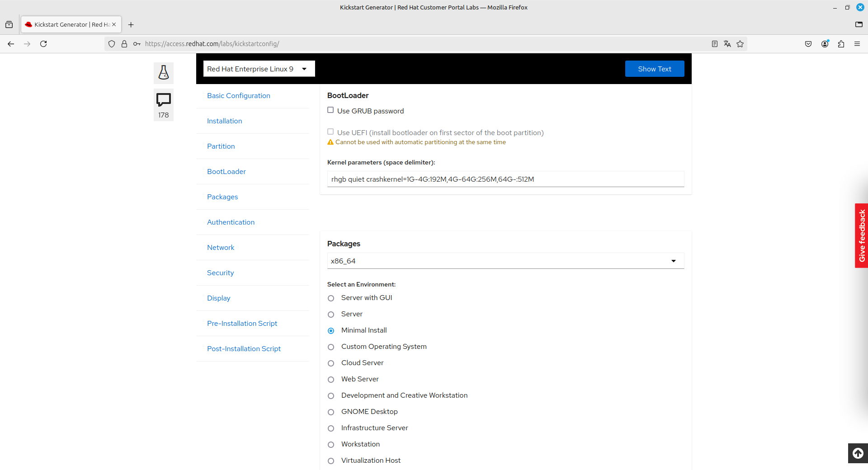Toggle reader view icon

coord(715,44)
